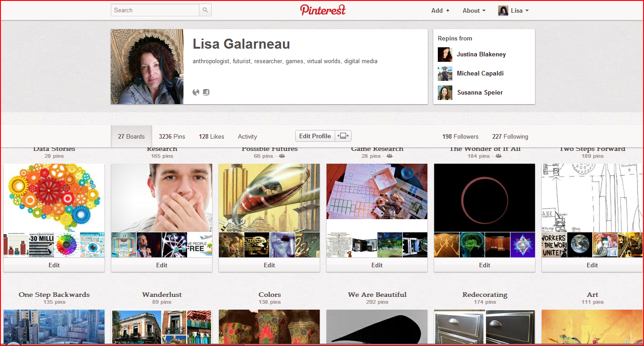Open the Facebook profile icon
644x346 pixels.
(x=206, y=92)
